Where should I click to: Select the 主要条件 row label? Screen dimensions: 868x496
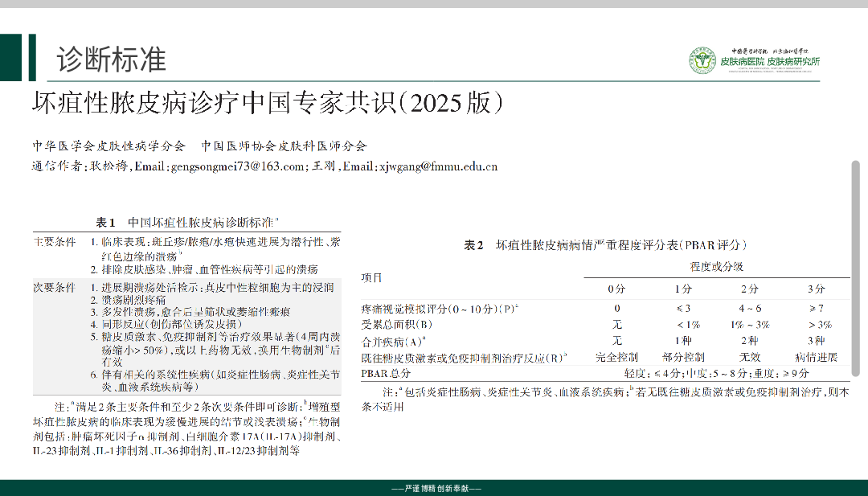(x=54, y=241)
